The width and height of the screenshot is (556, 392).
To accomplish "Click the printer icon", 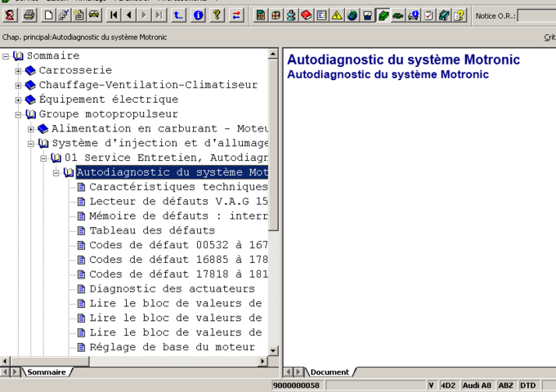I will tap(29, 16).
